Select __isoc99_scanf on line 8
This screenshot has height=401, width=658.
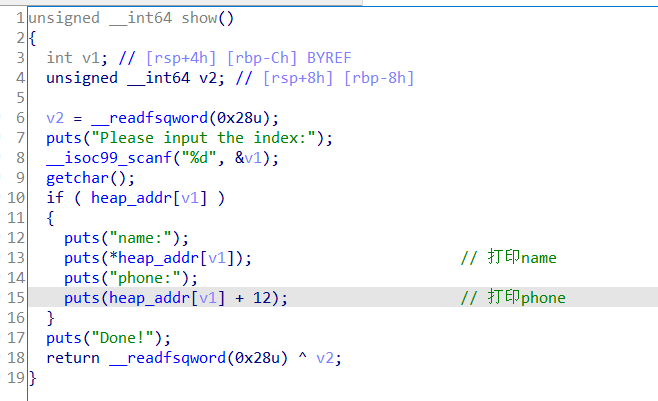(x=109, y=158)
